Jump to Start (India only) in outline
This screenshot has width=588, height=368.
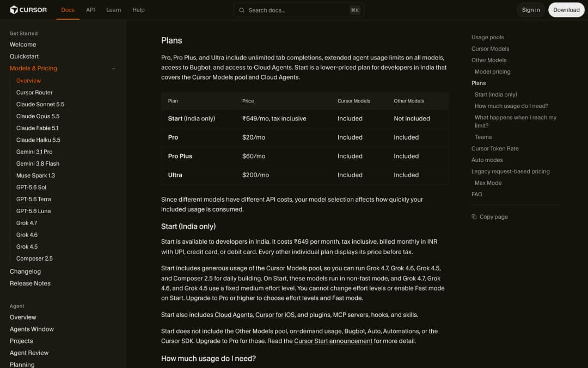coord(496,95)
